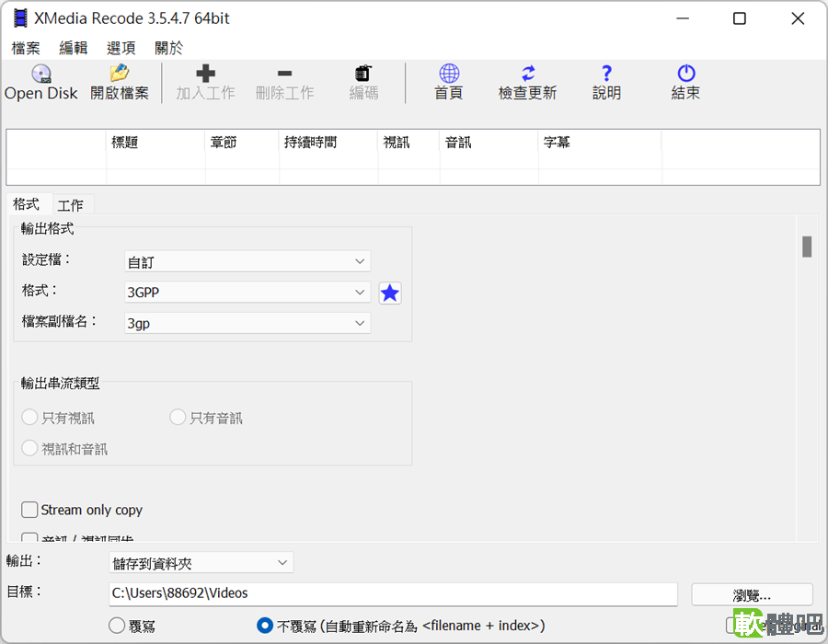The image size is (828, 644).
Task: Open the 選項 menu
Action: pos(121,48)
